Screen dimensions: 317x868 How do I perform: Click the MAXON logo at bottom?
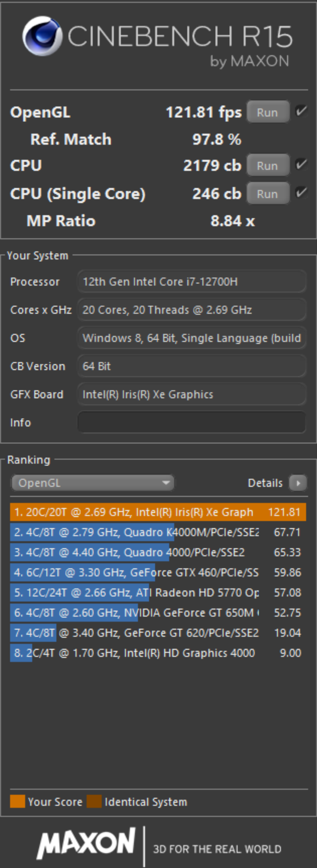[86, 843]
